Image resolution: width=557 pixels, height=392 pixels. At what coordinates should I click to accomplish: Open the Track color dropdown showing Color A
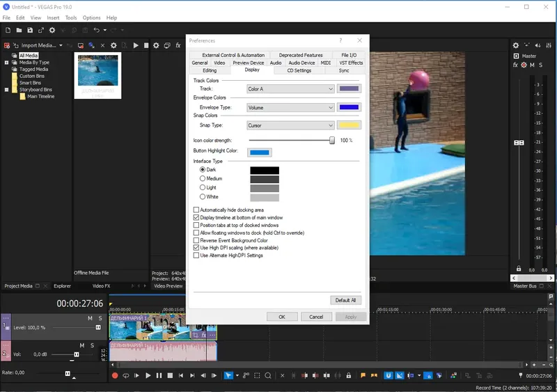290,89
